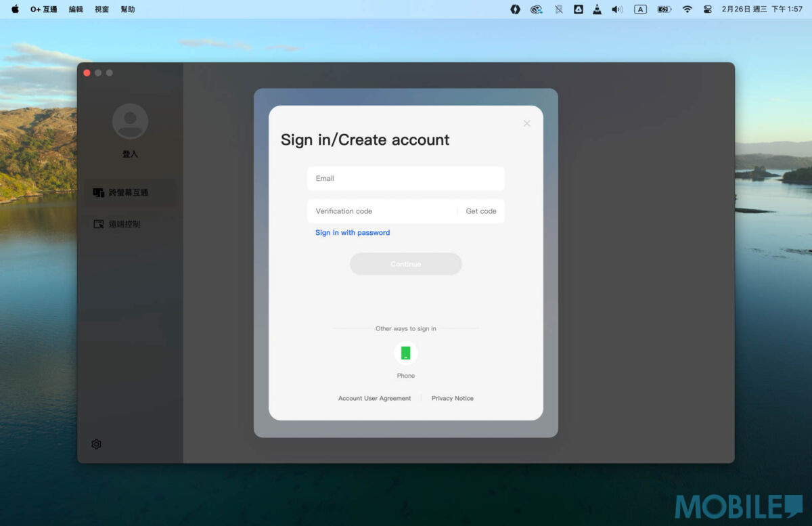Focus the Verification code field
Image resolution: width=812 pixels, height=526 pixels.
(x=382, y=211)
